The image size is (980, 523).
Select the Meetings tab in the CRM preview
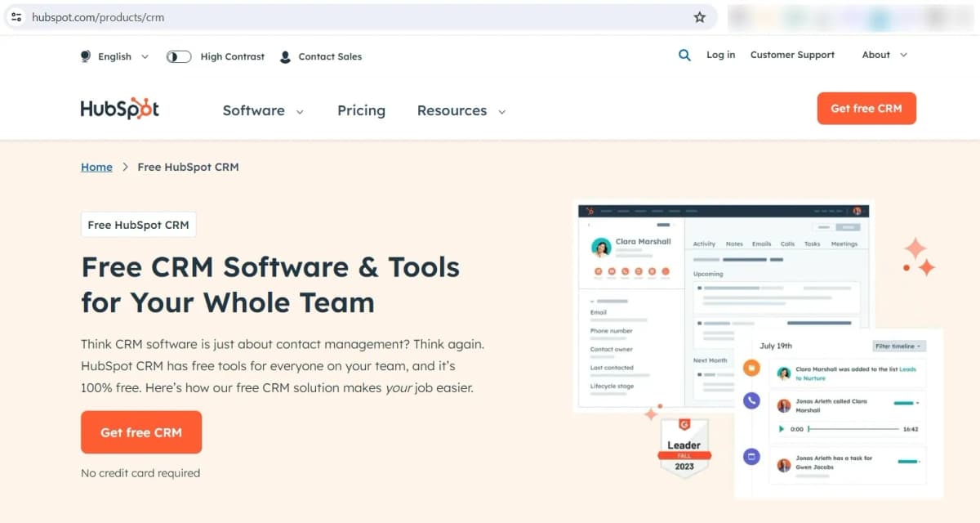tap(844, 244)
